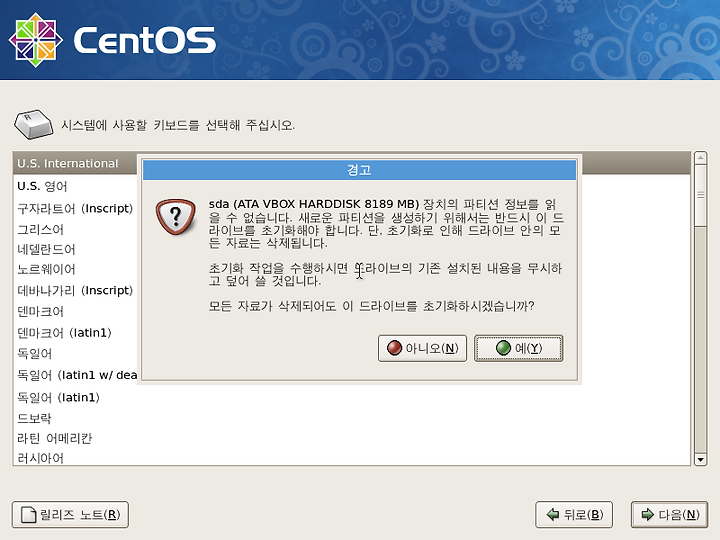Click scrollbar down arrow of keyboard list

point(700,459)
